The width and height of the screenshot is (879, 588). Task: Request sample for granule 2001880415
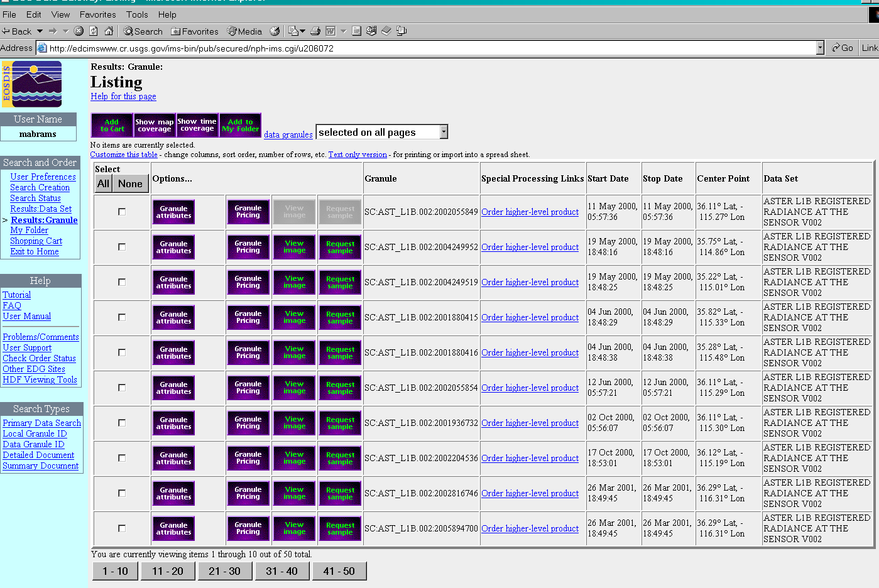(340, 318)
